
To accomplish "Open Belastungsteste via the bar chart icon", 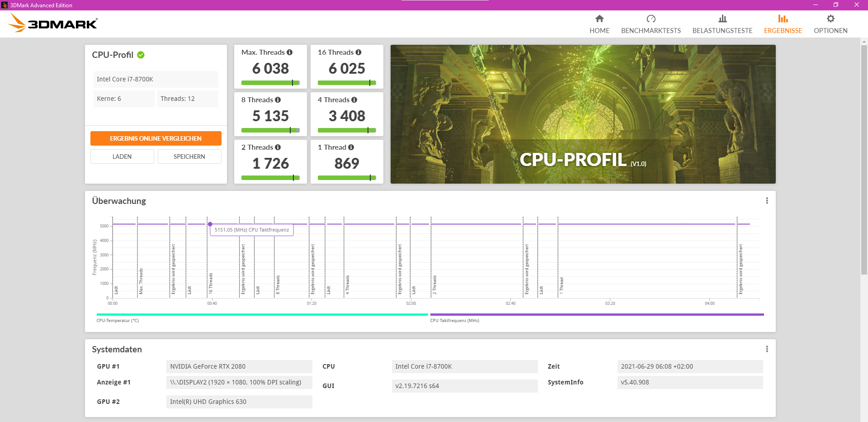I will pyautogui.click(x=722, y=19).
